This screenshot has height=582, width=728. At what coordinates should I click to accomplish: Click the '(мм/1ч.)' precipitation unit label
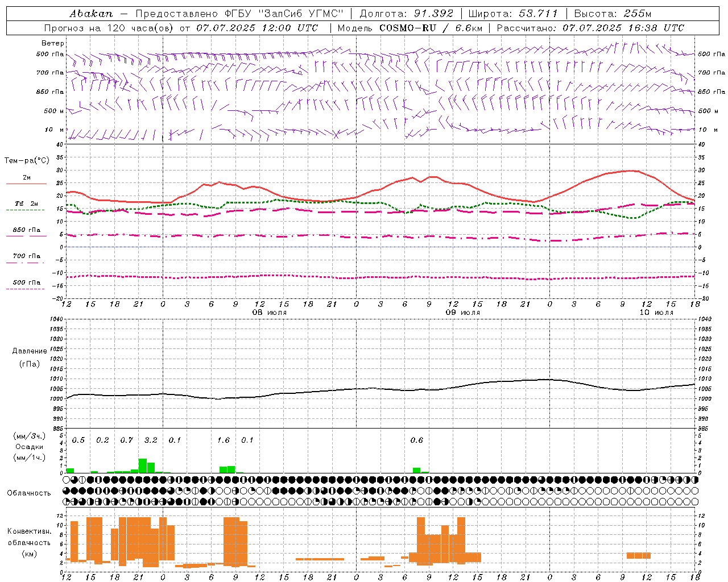coord(29,458)
